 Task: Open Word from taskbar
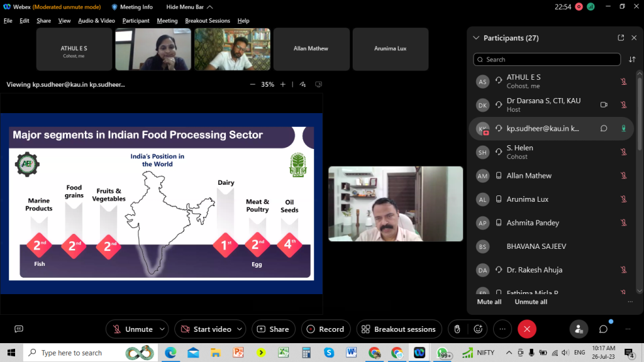coord(351,353)
